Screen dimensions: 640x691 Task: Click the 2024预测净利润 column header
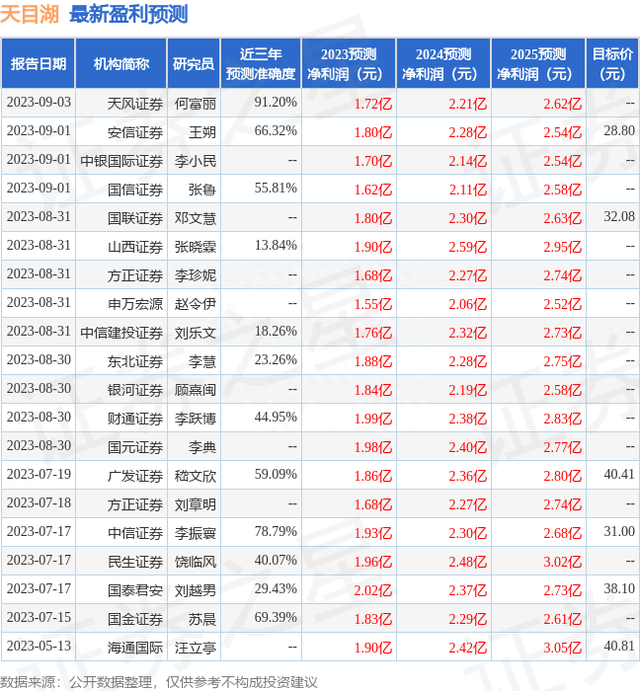(443, 64)
